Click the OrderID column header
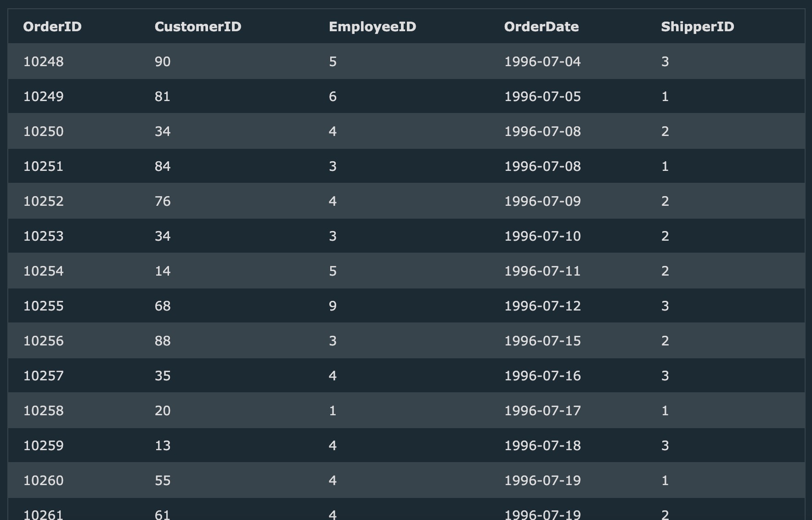The image size is (812, 520). [52, 27]
